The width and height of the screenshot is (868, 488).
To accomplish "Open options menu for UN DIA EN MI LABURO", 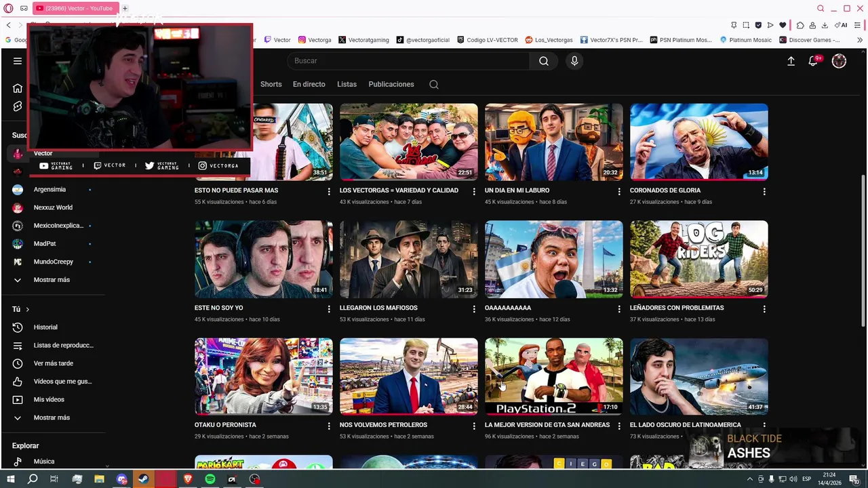I will tap(619, 192).
